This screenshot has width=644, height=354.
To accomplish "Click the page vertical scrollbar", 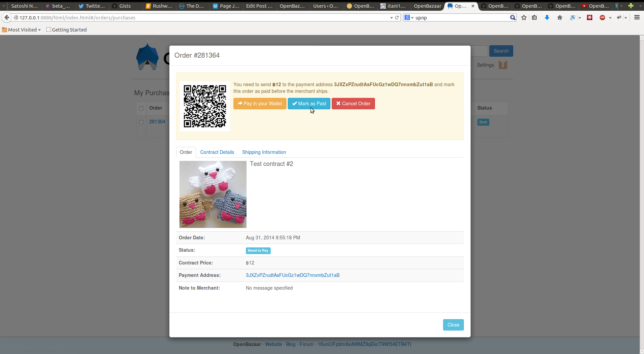I will (642, 194).
